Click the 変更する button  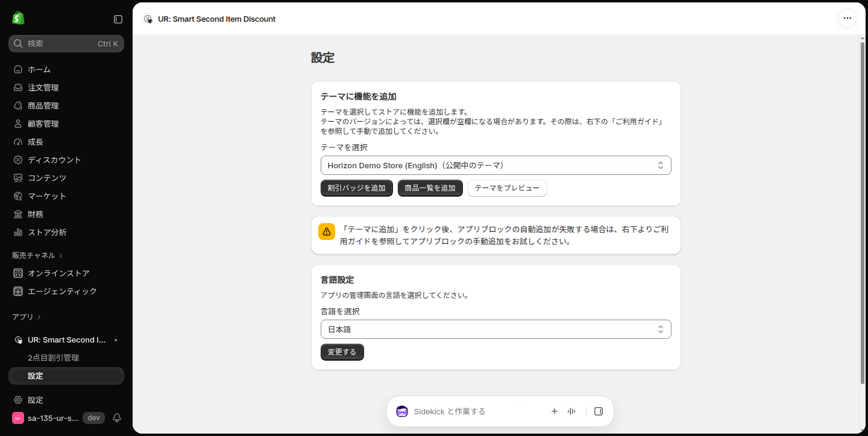[x=342, y=352]
